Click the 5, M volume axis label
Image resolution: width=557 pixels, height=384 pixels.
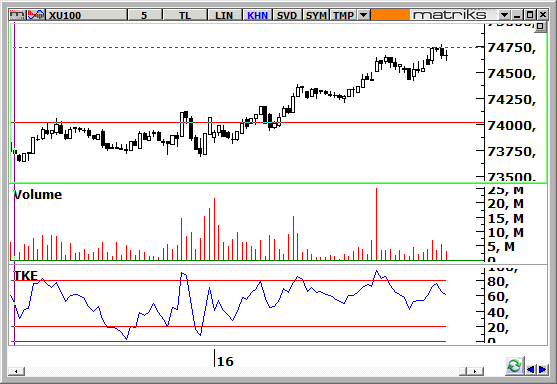click(x=501, y=246)
